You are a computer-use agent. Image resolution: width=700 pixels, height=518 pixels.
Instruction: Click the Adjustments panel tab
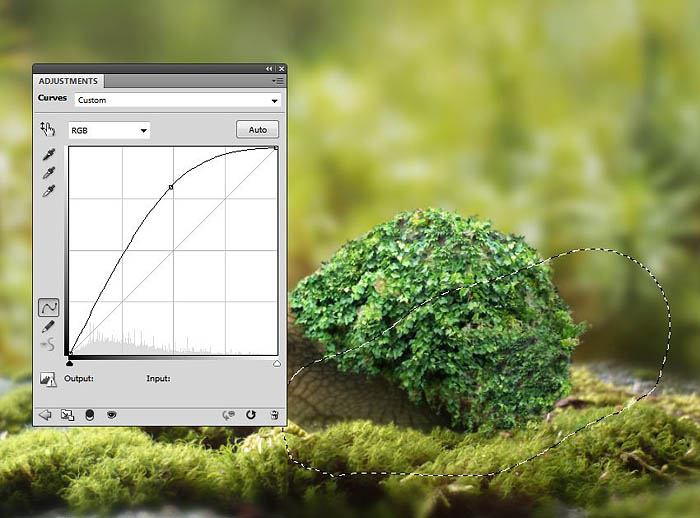[68, 81]
